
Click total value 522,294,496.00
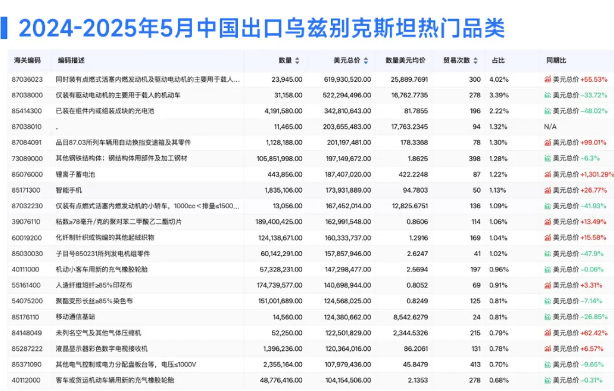pos(347,95)
